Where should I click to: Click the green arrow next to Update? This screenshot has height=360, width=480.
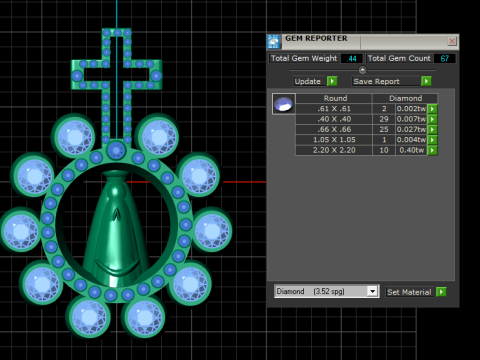pyautogui.click(x=332, y=81)
